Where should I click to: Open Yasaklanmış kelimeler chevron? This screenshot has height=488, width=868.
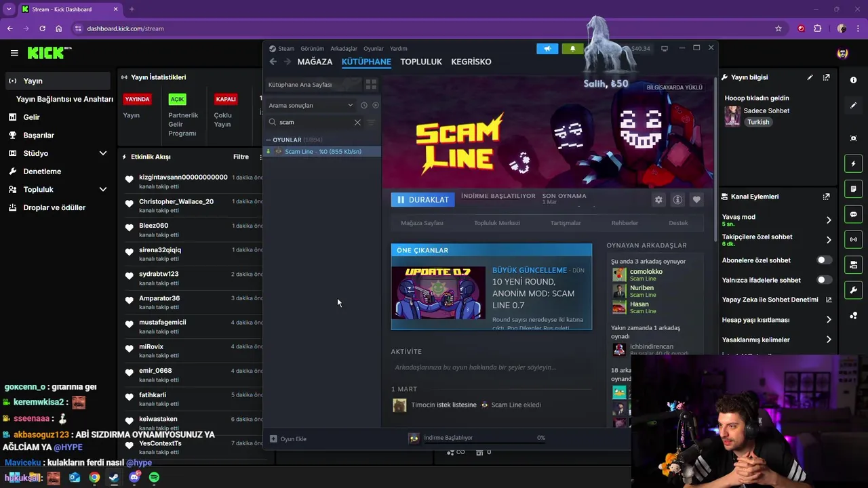[x=829, y=340]
